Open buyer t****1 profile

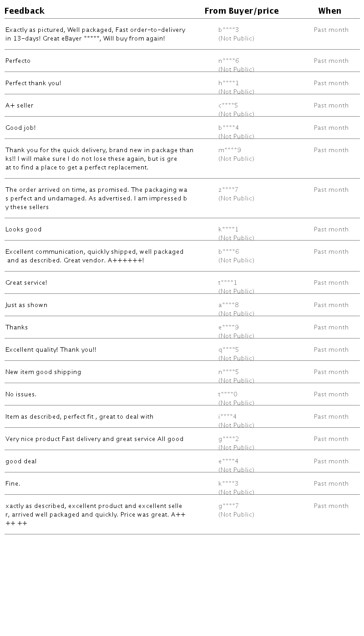227,283
